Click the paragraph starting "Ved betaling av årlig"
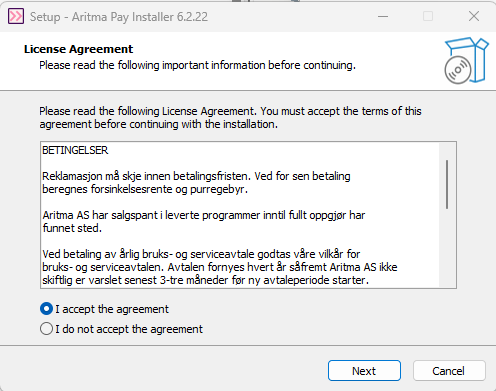The height and width of the screenshot is (391, 496). click(220, 267)
